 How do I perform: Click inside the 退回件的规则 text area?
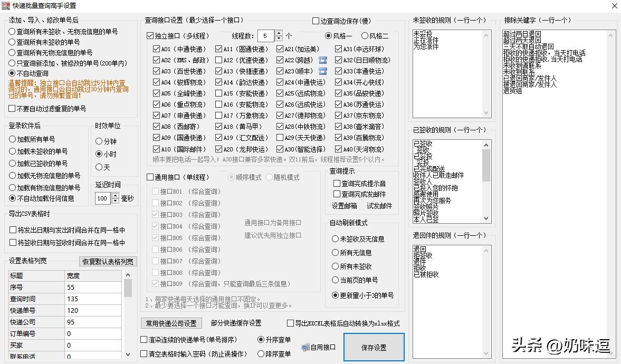click(x=452, y=301)
